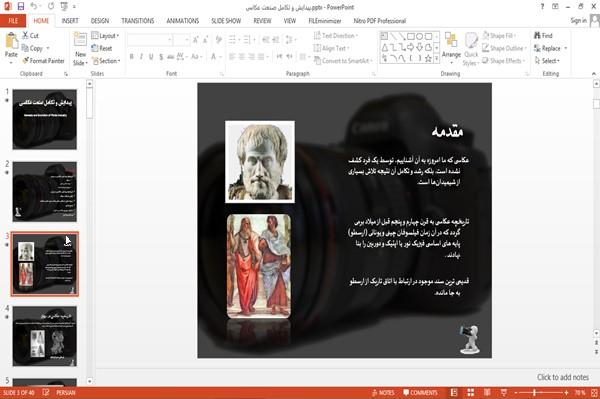Click the zoom slider handle
The width and height of the screenshot is (600, 399).
(x=534, y=392)
